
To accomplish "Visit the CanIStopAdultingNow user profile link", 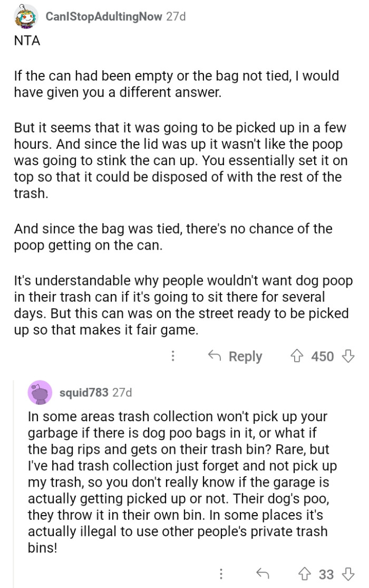I will pos(104,16).
